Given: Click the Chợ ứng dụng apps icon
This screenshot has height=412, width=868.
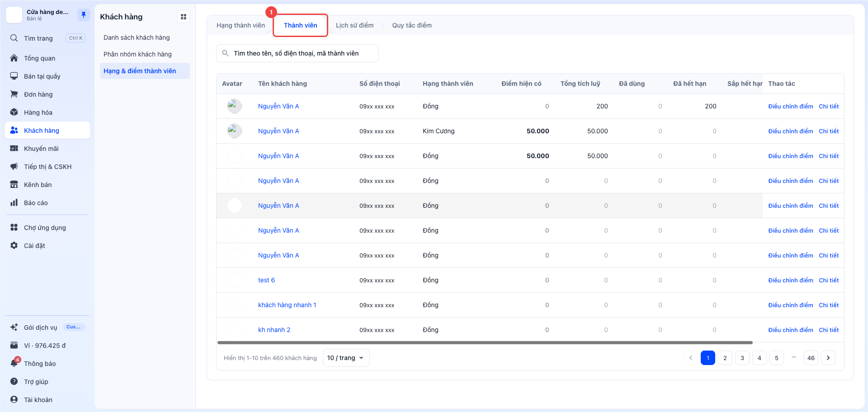Looking at the screenshot, I should pos(14,228).
